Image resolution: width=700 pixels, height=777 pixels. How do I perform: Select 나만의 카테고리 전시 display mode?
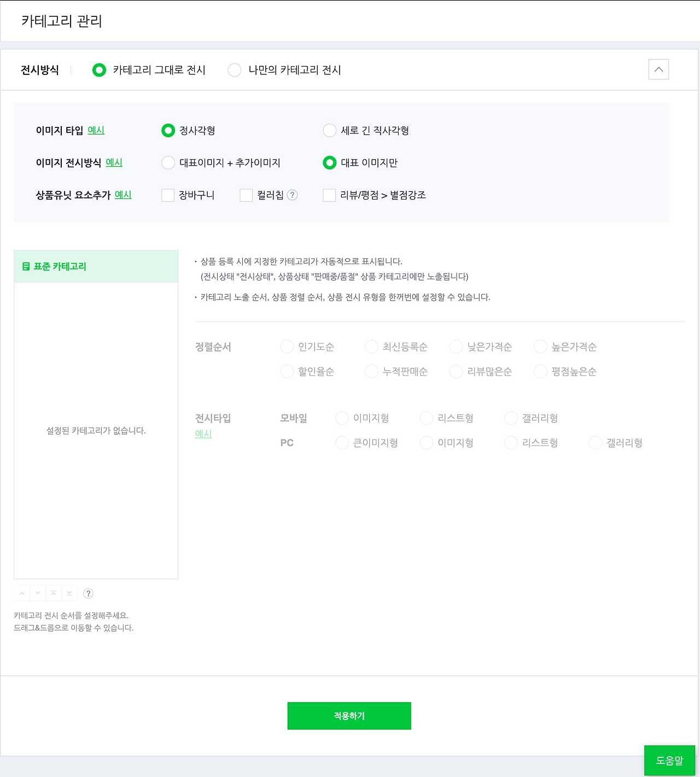coord(235,70)
